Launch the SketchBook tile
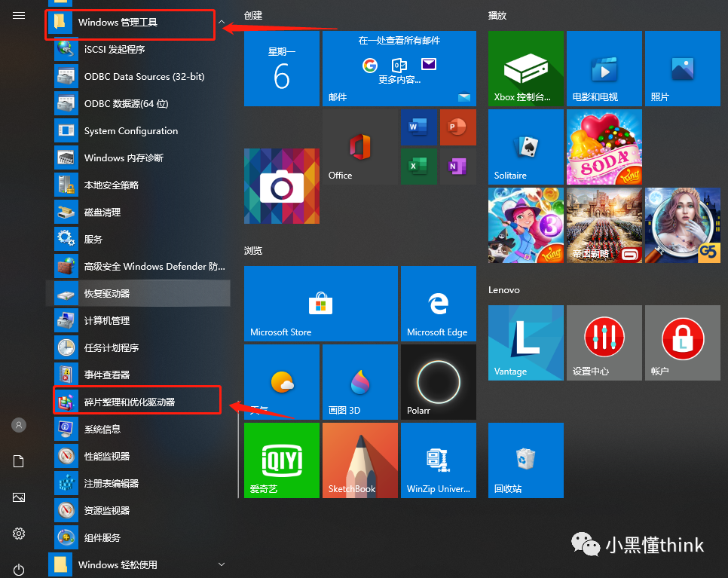 coord(359,460)
